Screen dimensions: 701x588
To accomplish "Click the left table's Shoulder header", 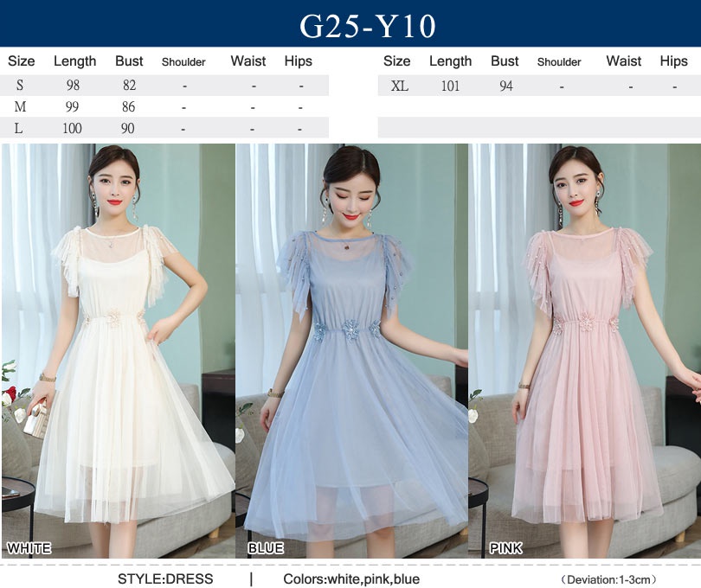I will [x=183, y=61].
